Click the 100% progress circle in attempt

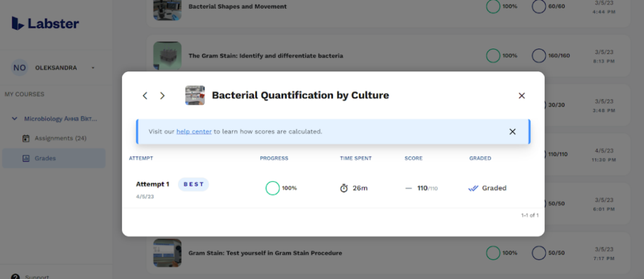point(272,188)
